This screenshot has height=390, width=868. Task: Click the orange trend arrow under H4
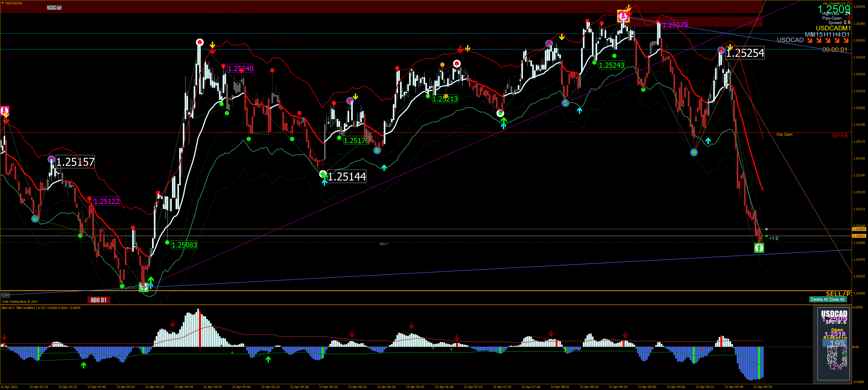pyautogui.click(x=837, y=41)
